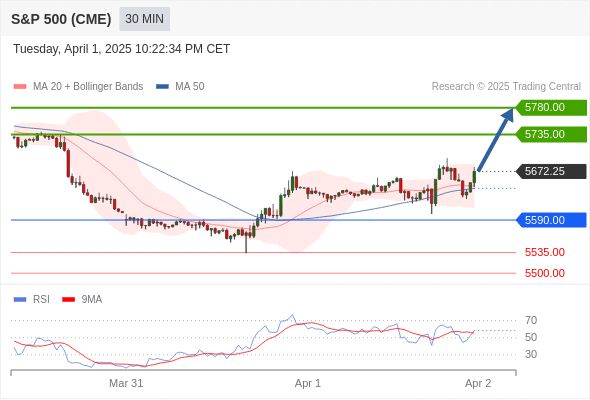Click the 5672.25 current price tag
Image resolution: width=590 pixels, height=400 pixels.
coord(551,171)
